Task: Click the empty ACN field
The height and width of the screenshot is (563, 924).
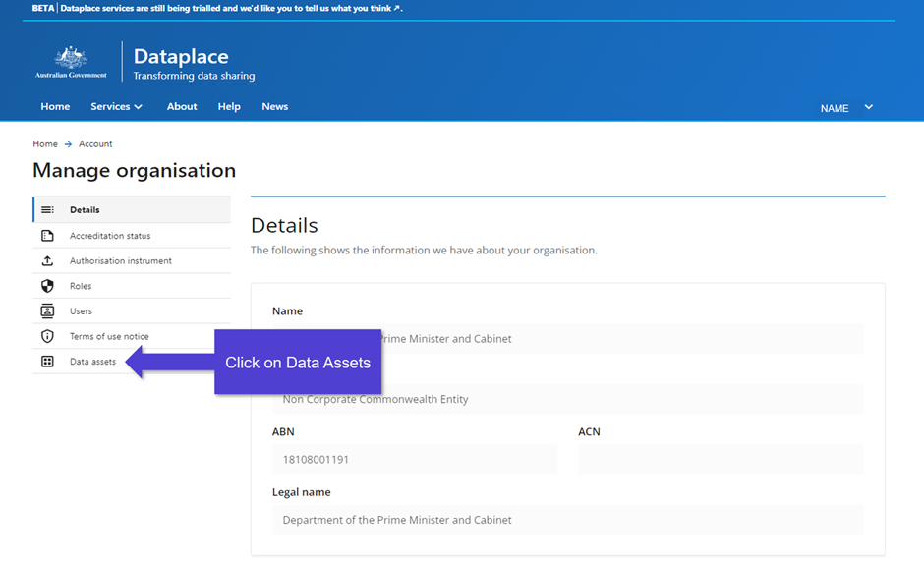Action: [722, 460]
